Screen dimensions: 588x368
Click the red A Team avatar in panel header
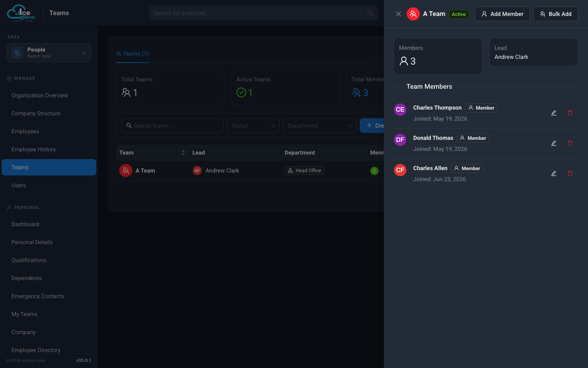tap(413, 14)
